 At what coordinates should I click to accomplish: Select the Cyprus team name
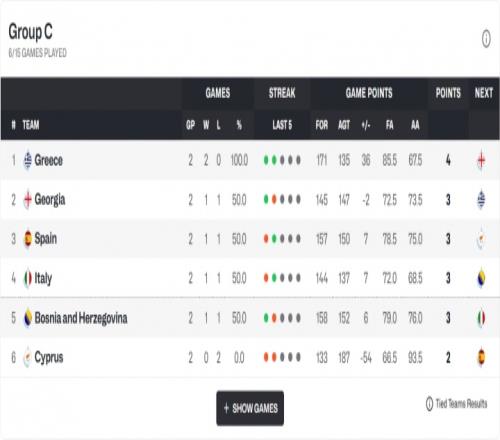click(49, 358)
